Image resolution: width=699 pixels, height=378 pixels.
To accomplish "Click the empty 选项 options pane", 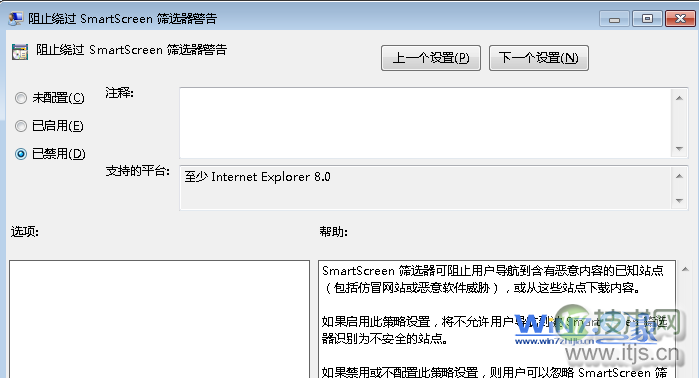I will [159, 319].
